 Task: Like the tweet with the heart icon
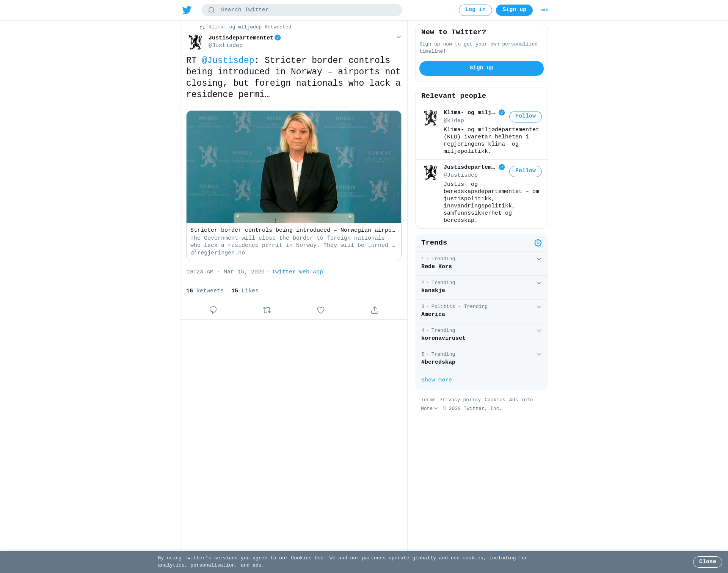[321, 310]
